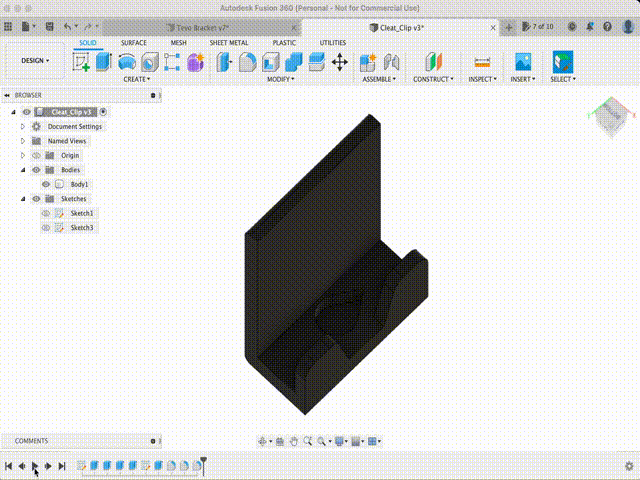The image size is (640, 480).
Task: Expand the Document Settings node
Action: point(23,127)
